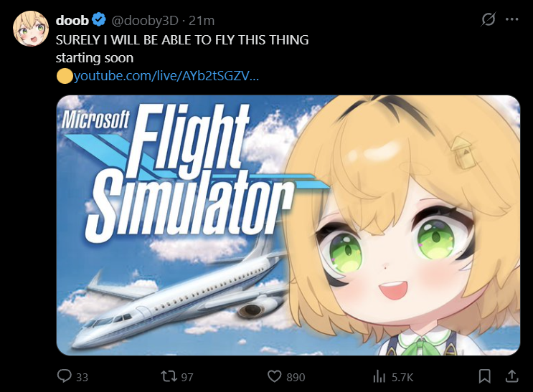The image size is (533, 392).
Task: Bookmark this tweet
Action: coord(484,376)
